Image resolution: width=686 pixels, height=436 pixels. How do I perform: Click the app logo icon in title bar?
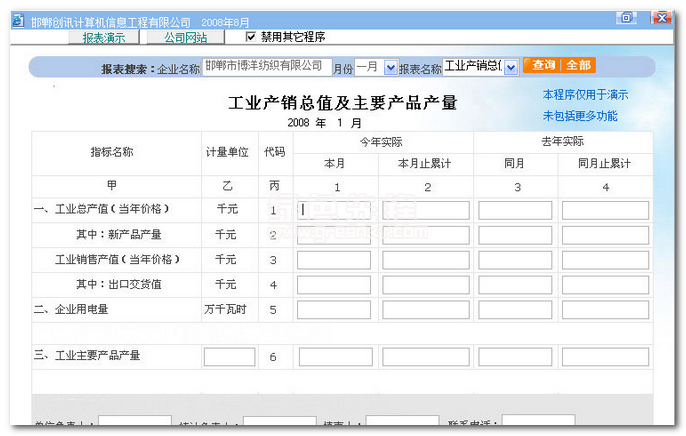tap(19, 21)
